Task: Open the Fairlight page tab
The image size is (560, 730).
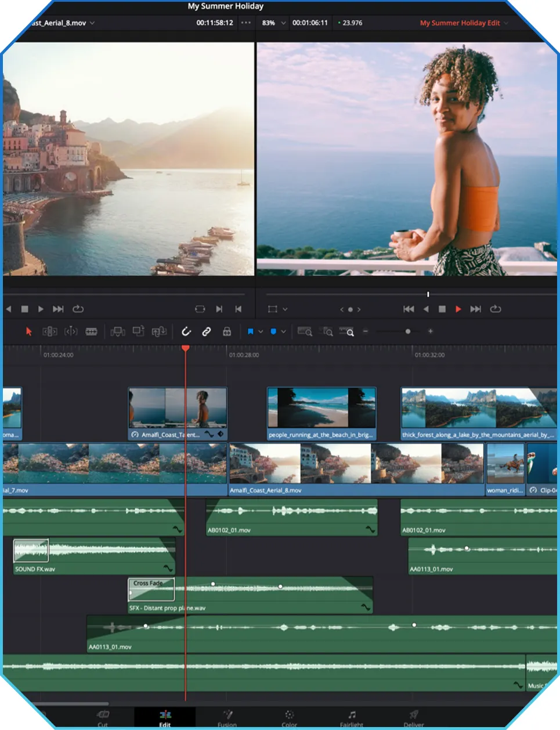Action: [351, 717]
